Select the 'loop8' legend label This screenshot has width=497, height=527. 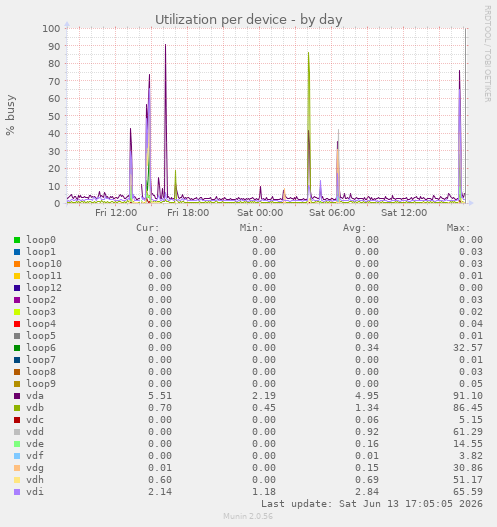tap(41, 372)
